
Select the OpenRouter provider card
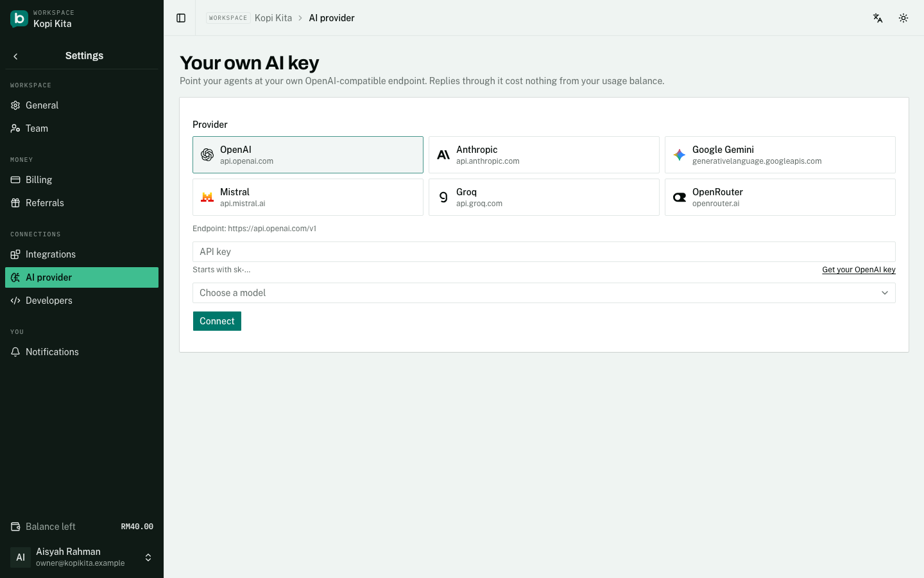780,197
